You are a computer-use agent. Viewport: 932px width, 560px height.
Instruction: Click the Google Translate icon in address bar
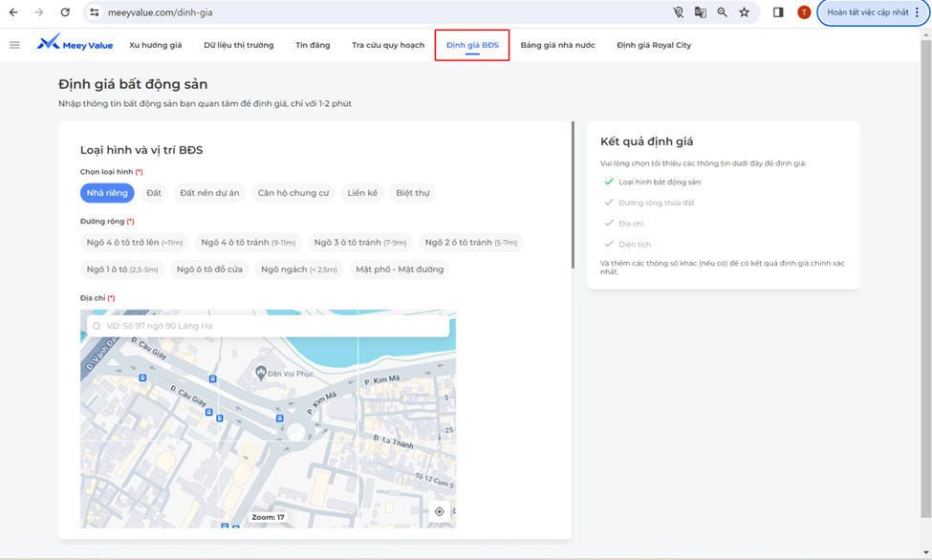coord(701,12)
